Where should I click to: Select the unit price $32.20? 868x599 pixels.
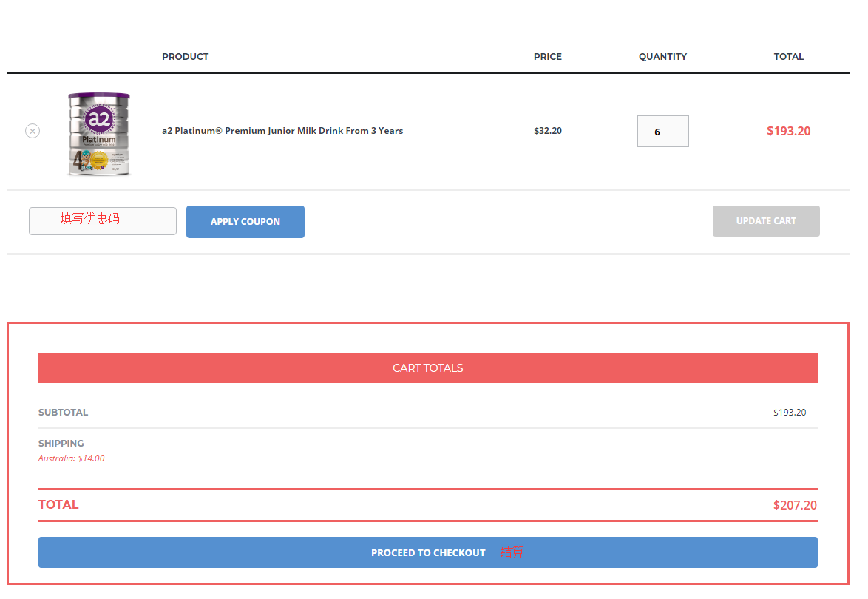coord(547,131)
